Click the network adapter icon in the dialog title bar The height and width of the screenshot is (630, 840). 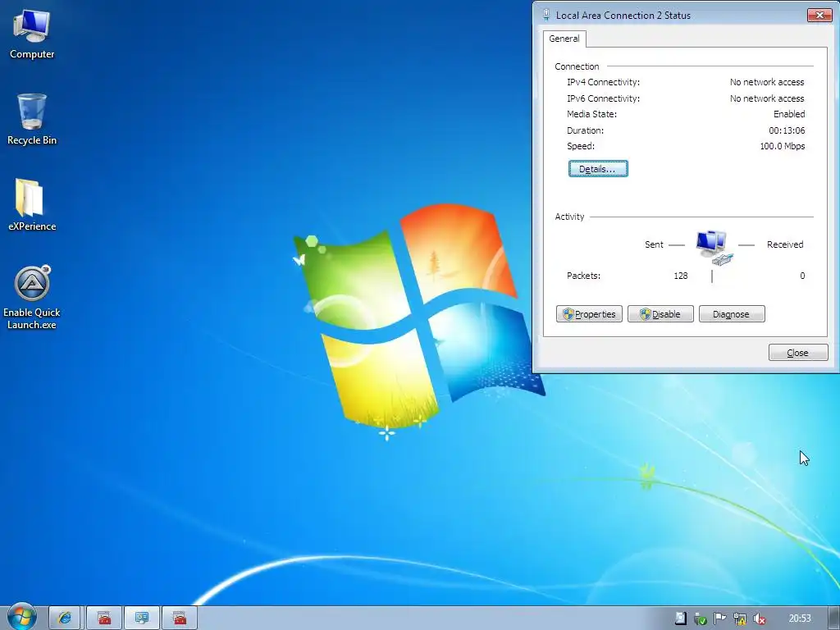pos(546,15)
